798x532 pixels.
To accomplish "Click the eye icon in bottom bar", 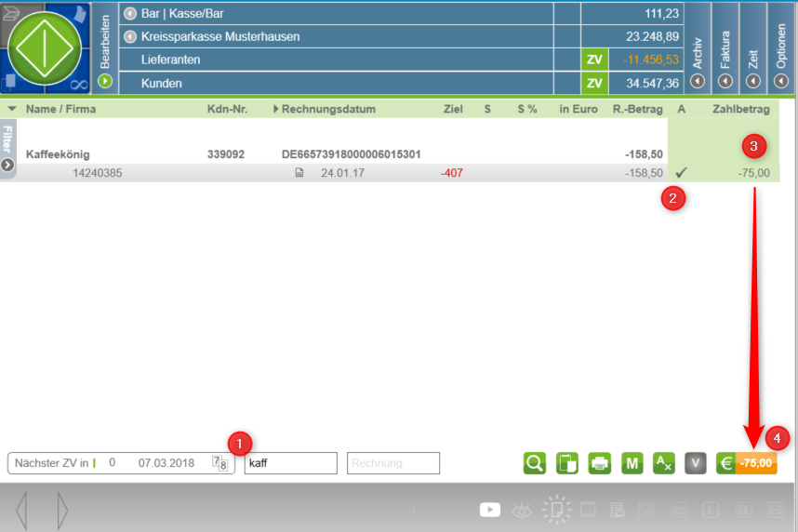I will click(523, 510).
